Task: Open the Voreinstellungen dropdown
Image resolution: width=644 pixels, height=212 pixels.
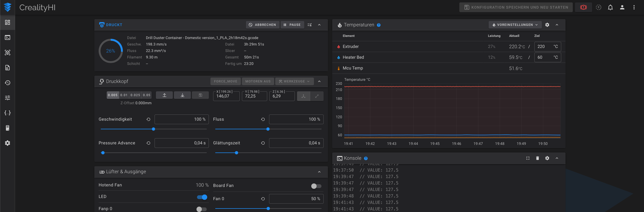Action: (x=515, y=25)
